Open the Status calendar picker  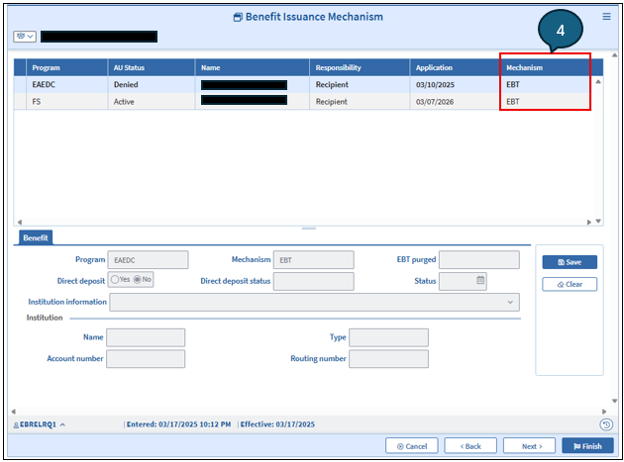pos(480,280)
